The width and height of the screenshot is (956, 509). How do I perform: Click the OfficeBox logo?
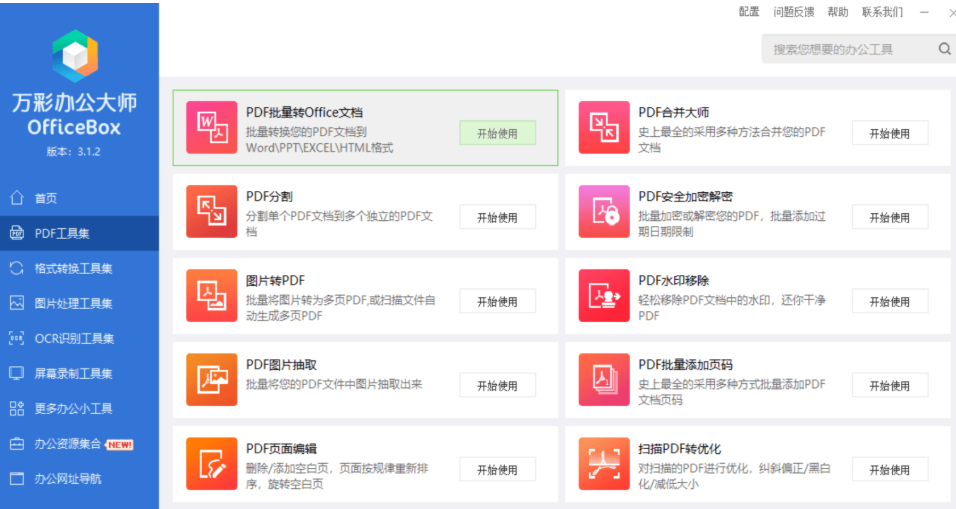click(75, 56)
